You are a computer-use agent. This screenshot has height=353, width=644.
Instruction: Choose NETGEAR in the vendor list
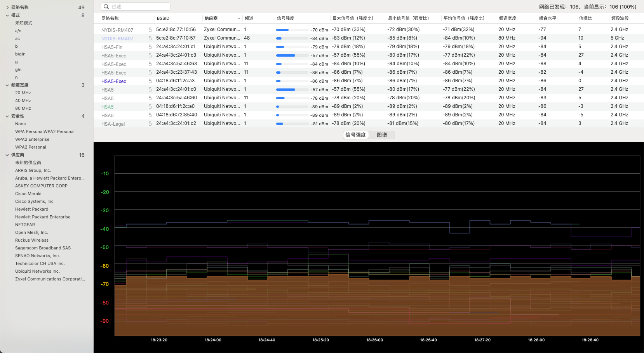25,225
